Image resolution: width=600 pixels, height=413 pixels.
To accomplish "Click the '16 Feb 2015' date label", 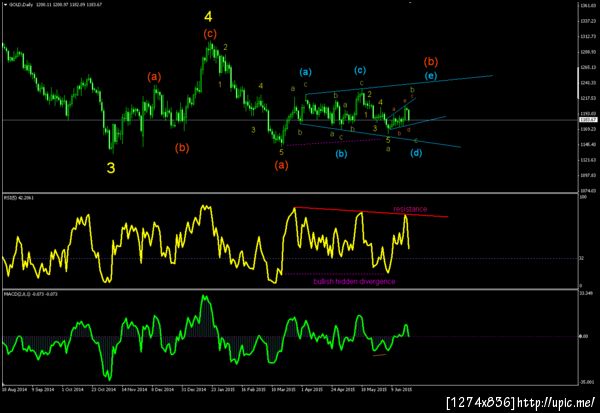I will click(253, 389).
